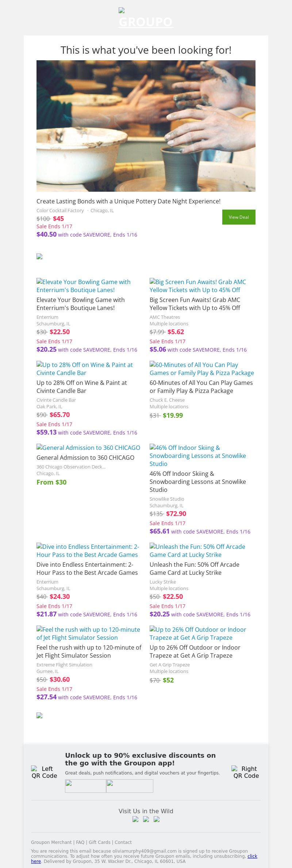Screen dimensions: 292x868
Task: Open the last social media icon
Action: (x=157, y=819)
